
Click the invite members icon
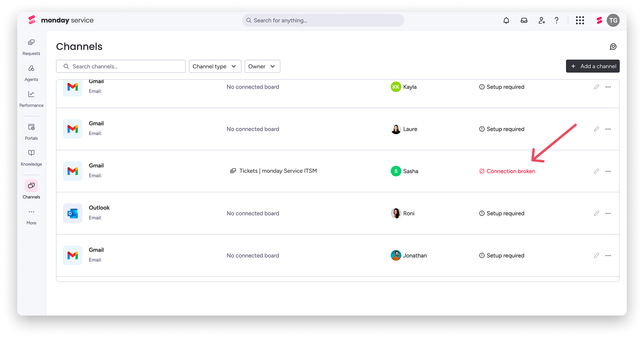(x=542, y=20)
